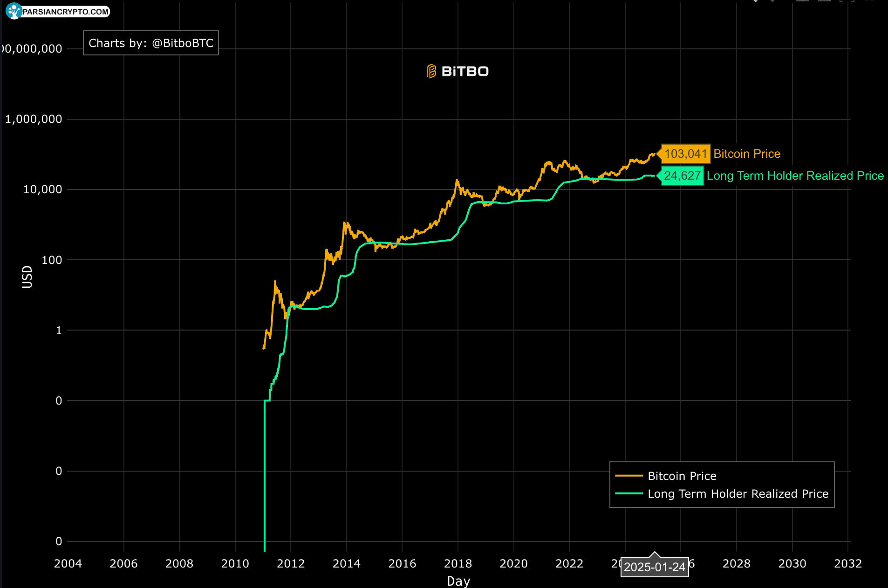The image size is (888, 588).
Task: Click the 2008 x-axis tick label
Action: tap(179, 563)
